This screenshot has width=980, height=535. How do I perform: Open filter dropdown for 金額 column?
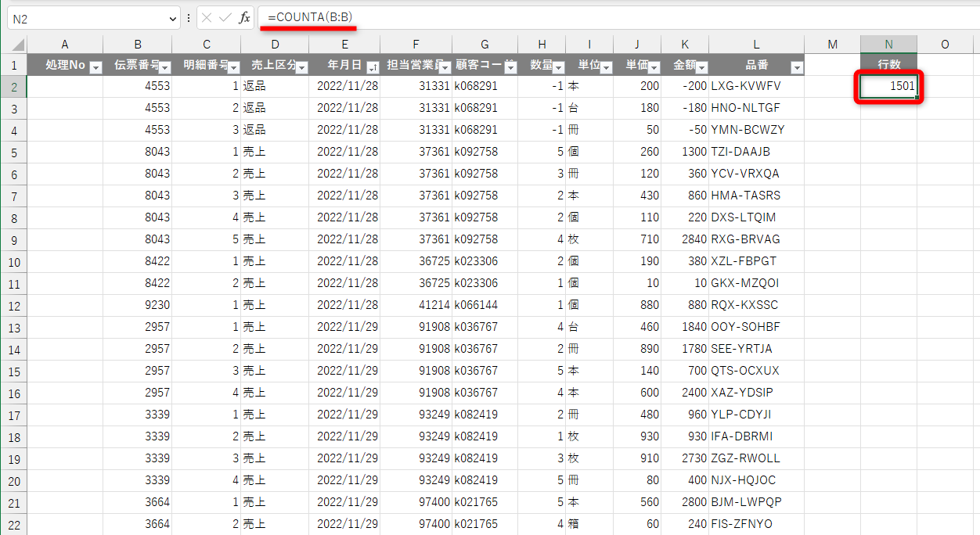tap(702, 67)
